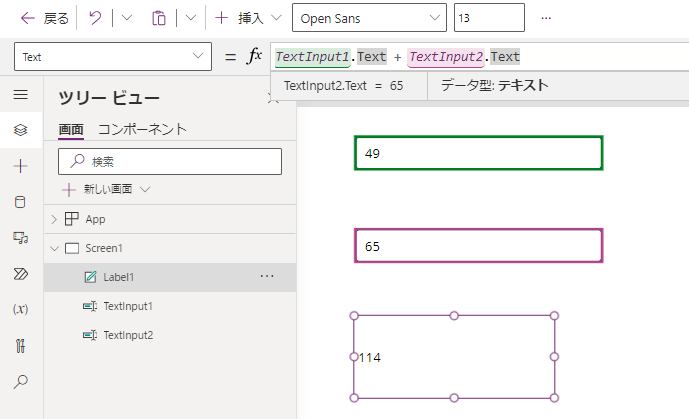The width and height of the screenshot is (689, 419).
Task: Expand the App tree node
Action: [54, 219]
